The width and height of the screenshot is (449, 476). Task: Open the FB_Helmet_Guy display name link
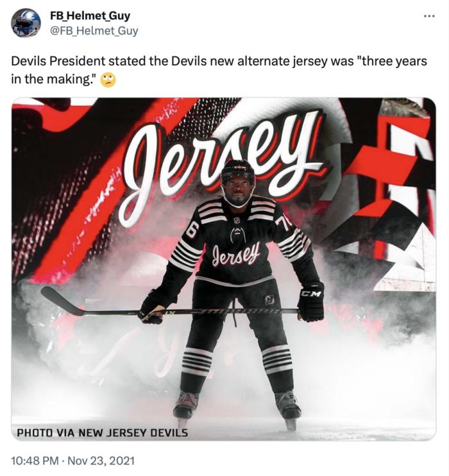[x=90, y=15]
